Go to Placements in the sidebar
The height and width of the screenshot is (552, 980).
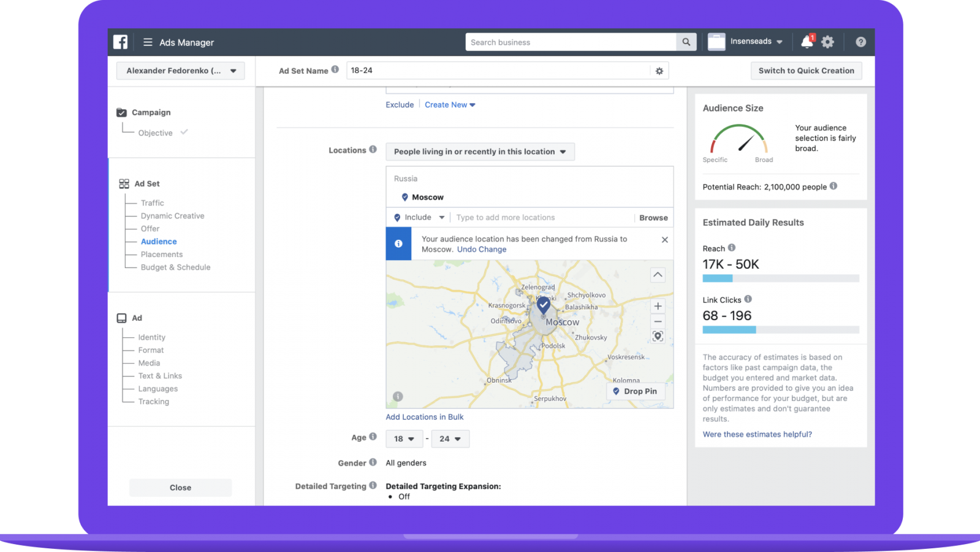(161, 255)
